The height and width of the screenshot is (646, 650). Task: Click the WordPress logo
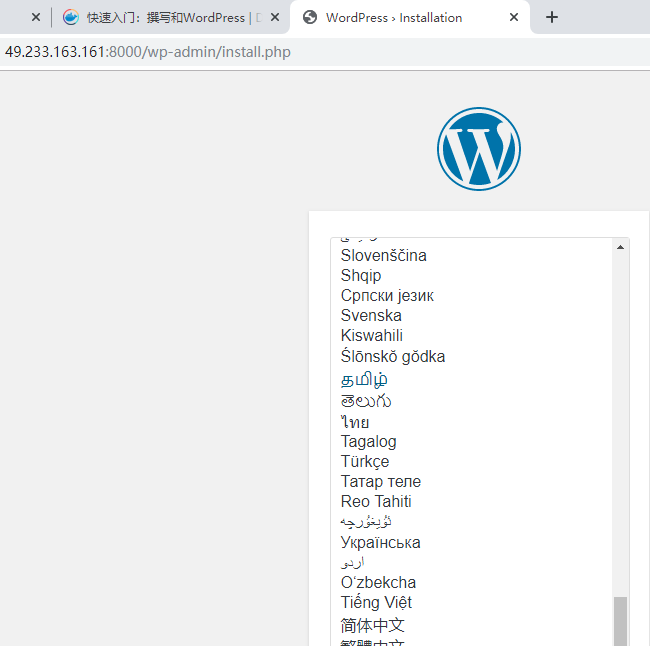point(479,149)
